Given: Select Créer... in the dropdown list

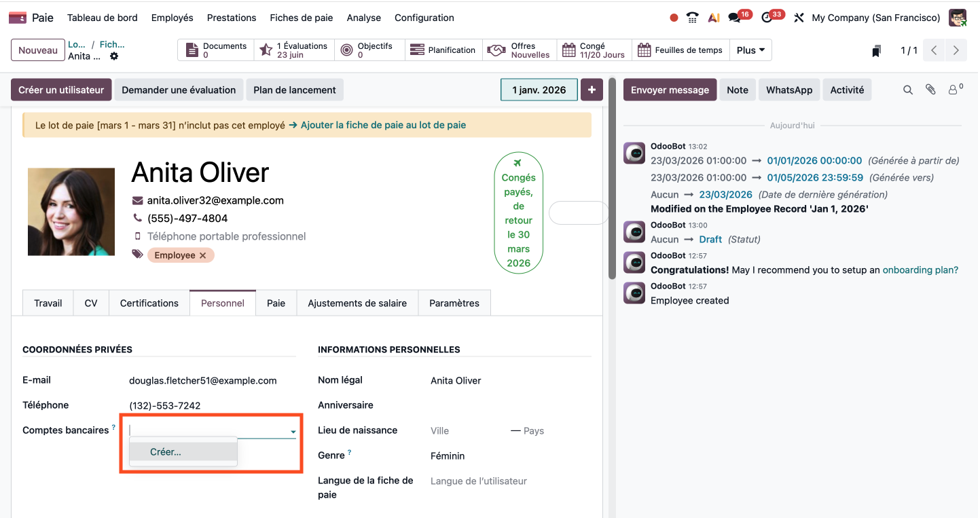Looking at the screenshot, I should pos(166,452).
